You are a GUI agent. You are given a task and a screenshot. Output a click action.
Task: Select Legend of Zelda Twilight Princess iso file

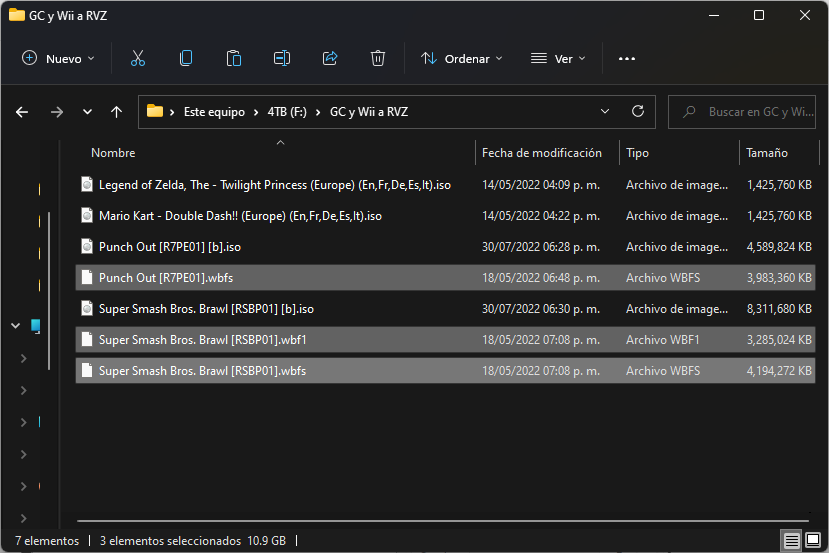(445, 185)
